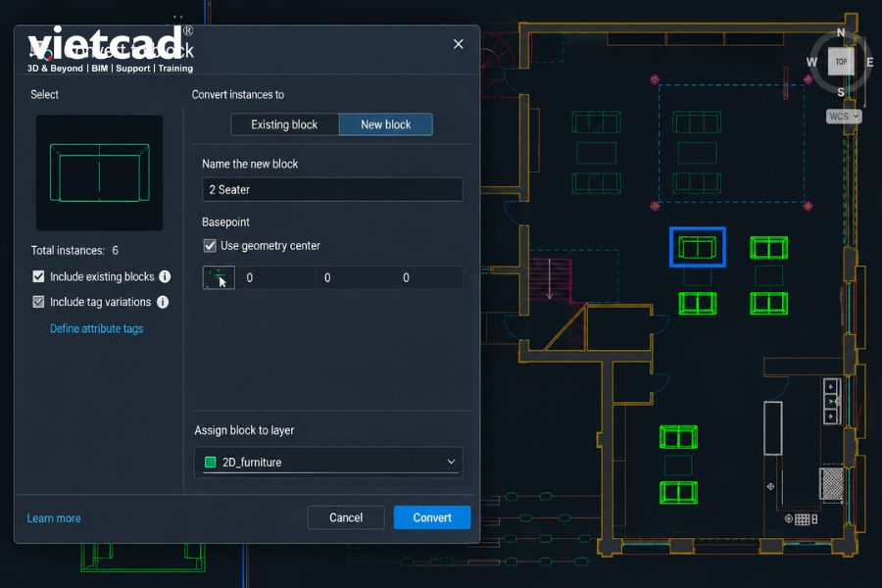Click the third basepoint coordinate field
Viewport: 882px width, 588px height.
[427, 277]
